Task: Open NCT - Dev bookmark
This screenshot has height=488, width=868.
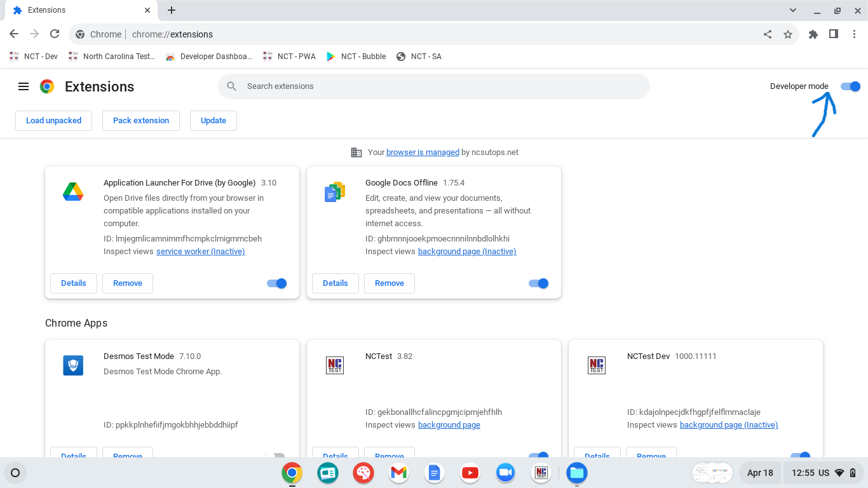Action: click(34, 57)
